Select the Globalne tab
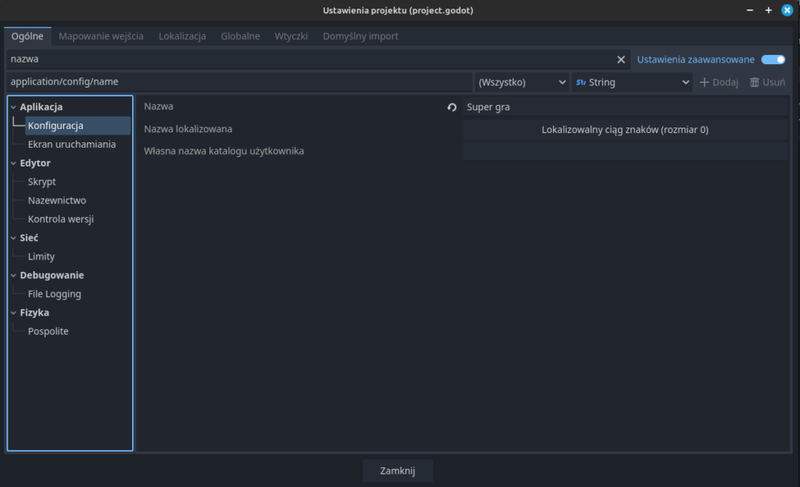The height and width of the screenshot is (487, 800). click(240, 36)
